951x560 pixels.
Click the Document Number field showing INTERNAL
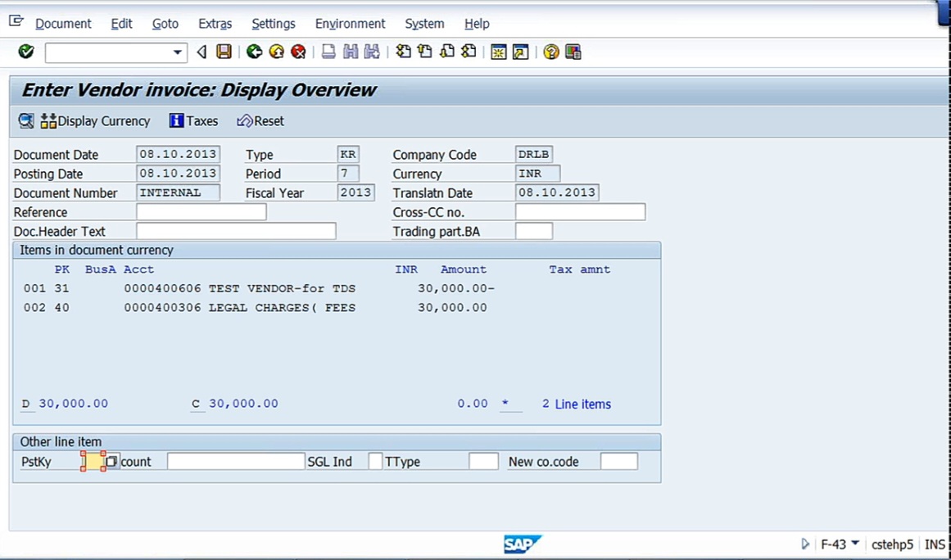tap(179, 192)
